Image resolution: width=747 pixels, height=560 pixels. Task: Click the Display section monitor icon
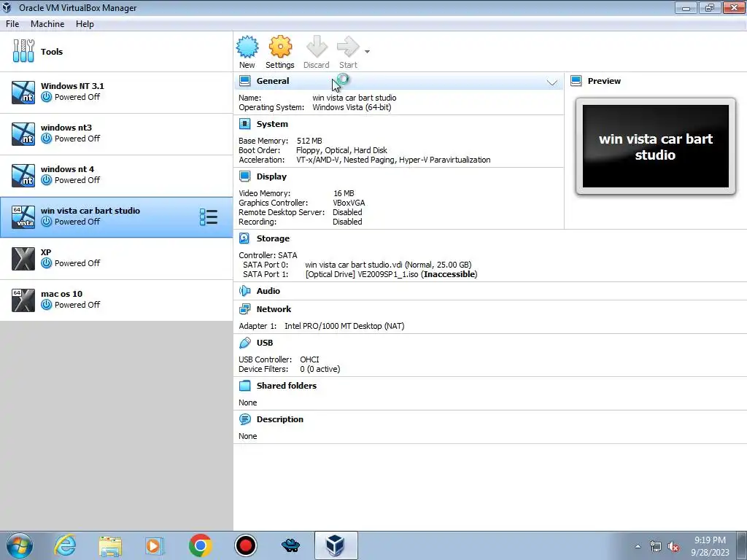pyautogui.click(x=245, y=176)
